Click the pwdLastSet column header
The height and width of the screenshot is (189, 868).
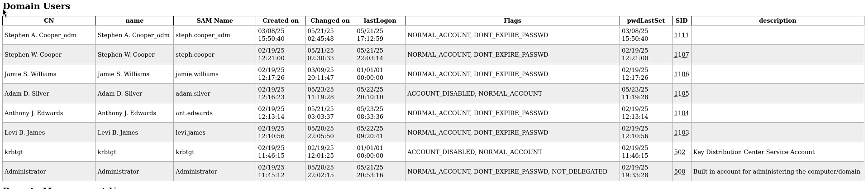(x=645, y=21)
